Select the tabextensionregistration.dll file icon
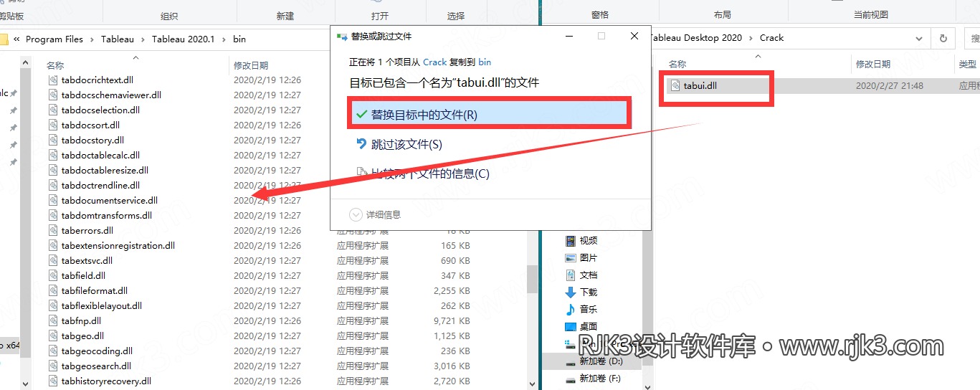The width and height of the screenshot is (980, 390). [53, 246]
